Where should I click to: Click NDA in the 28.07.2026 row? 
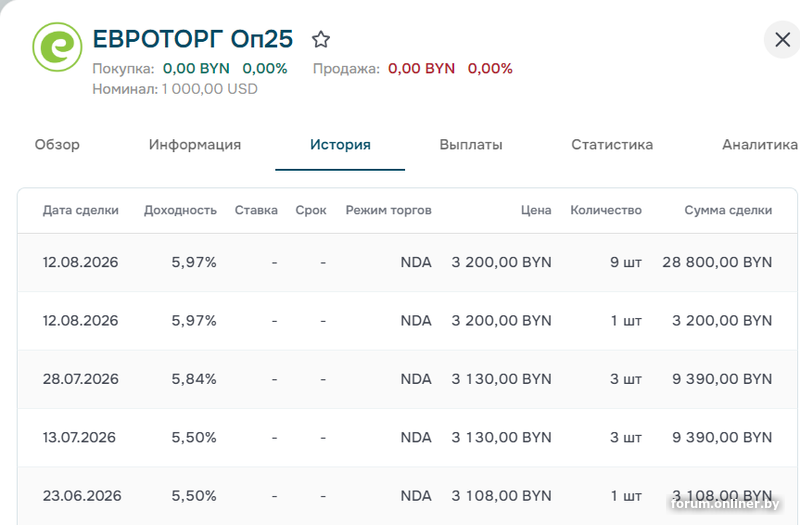click(416, 379)
